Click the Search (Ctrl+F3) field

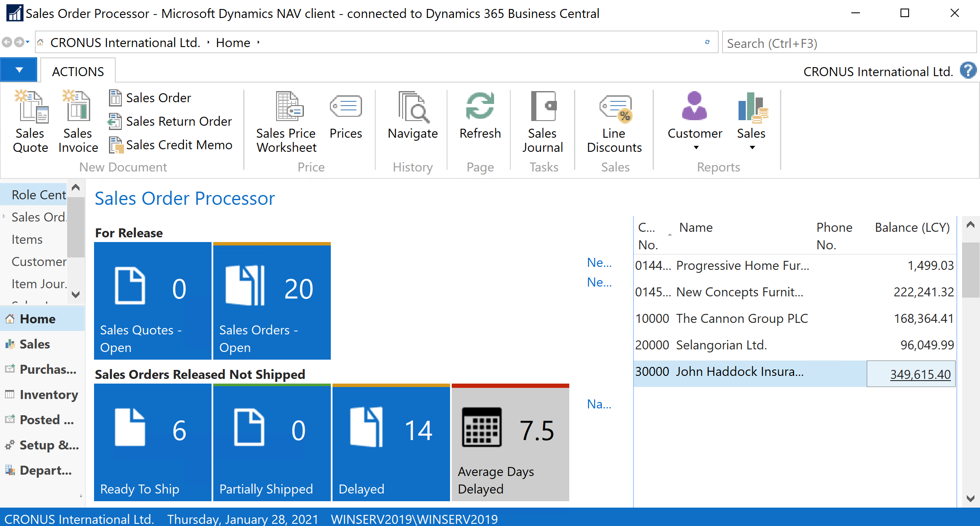pyautogui.click(x=849, y=43)
